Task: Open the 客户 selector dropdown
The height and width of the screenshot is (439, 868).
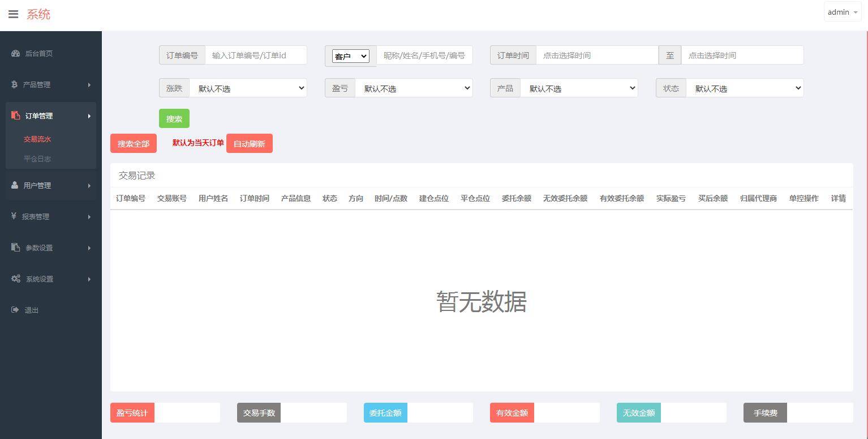Action: pyautogui.click(x=350, y=56)
